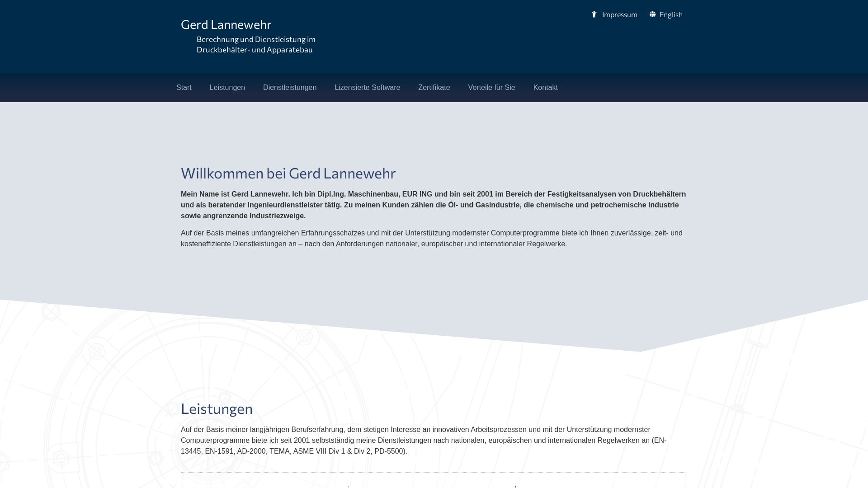Viewport: 868px width, 488px height.
Task: Click the 'Leistungen' section heading
Action: pos(217,408)
